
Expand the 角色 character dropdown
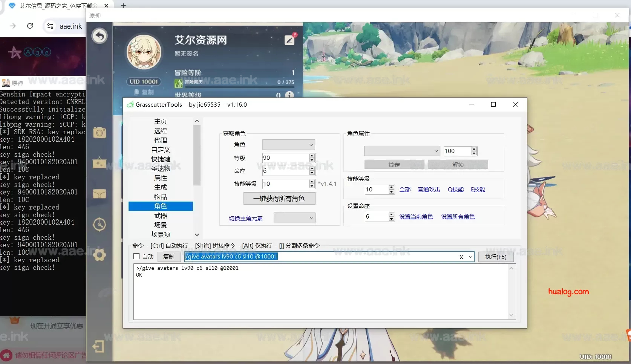coord(288,145)
